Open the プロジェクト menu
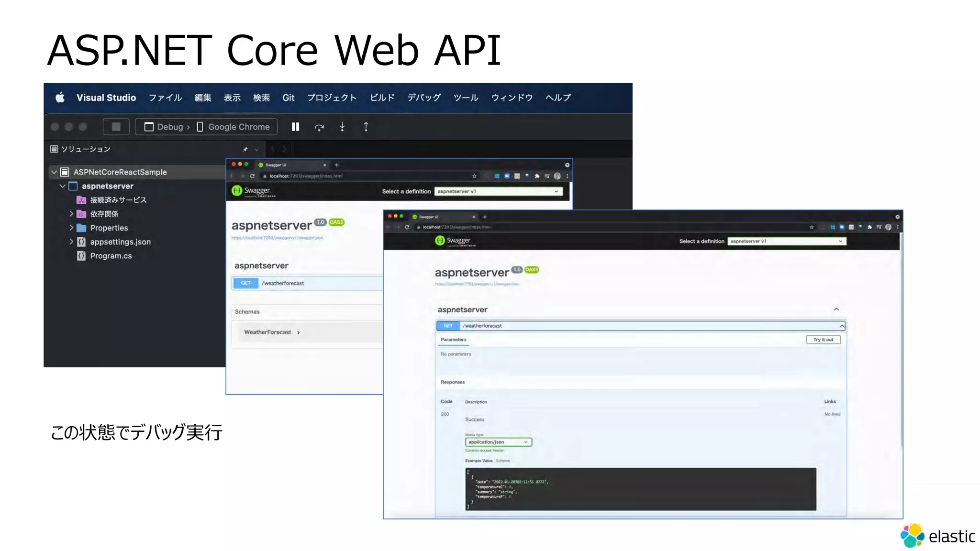The width and height of the screenshot is (980, 551). pyautogui.click(x=332, y=98)
